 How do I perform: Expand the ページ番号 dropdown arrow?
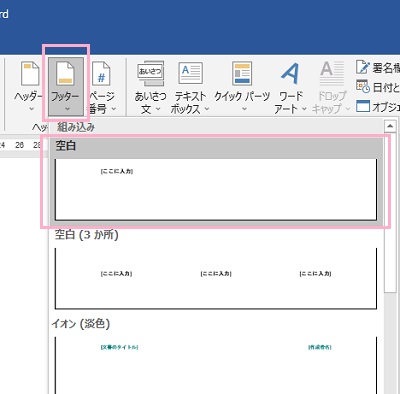[114, 109]
